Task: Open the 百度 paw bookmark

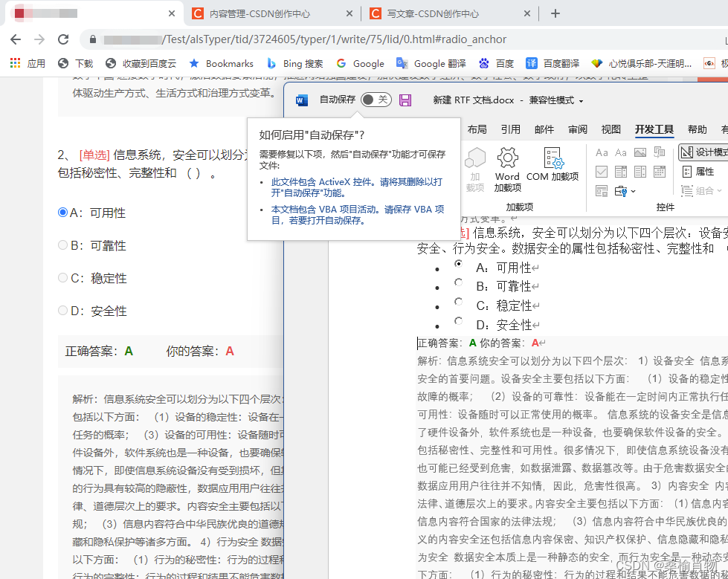Action: (x=496, y=64)
